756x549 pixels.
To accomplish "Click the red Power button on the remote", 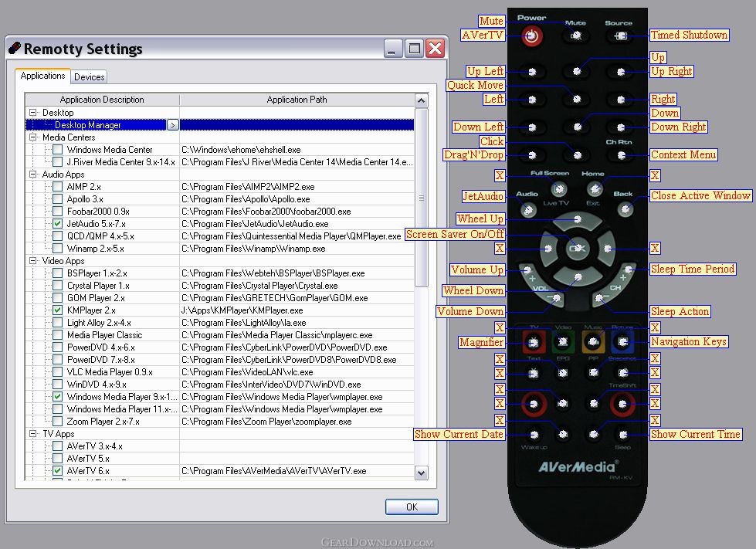I will coord(532,36).
